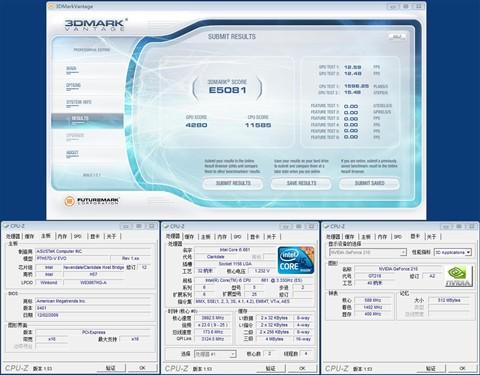Image resolution: width=480 pixels, height=375 pixels.
Task: Click the CPU-Z icon in mainboard window title
Action: coord(6,226)
